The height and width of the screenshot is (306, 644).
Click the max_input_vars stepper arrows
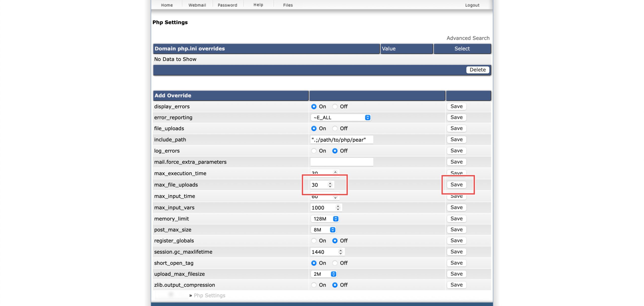point(338,208)
